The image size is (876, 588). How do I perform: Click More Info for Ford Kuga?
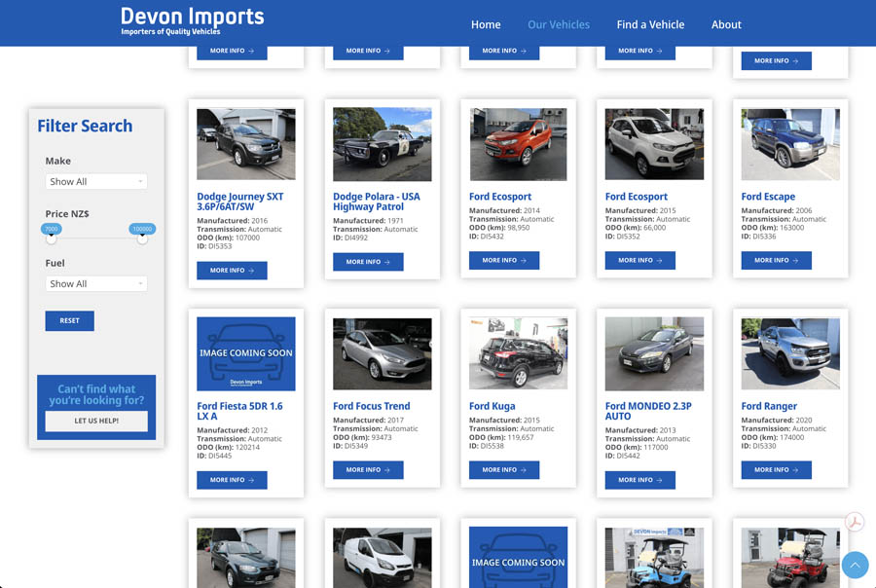[x=504, y=470]
